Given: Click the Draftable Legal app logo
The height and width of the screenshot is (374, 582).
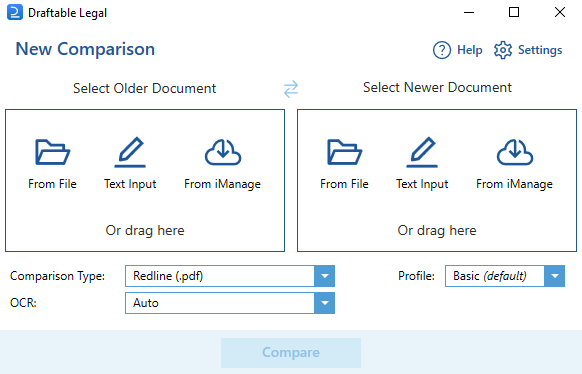Looking at the screenshot, I should pyautogui.click(x=15, y=13).
